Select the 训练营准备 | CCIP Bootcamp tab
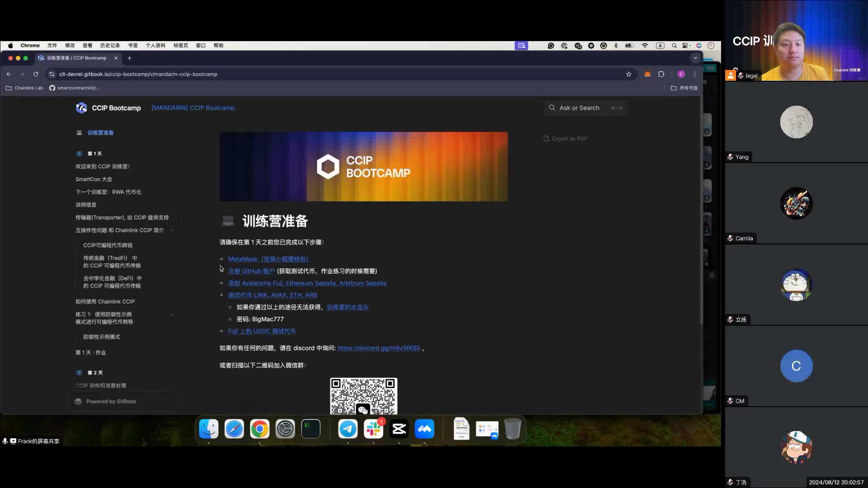Screen dimensions: 868x488 (78, 58)
